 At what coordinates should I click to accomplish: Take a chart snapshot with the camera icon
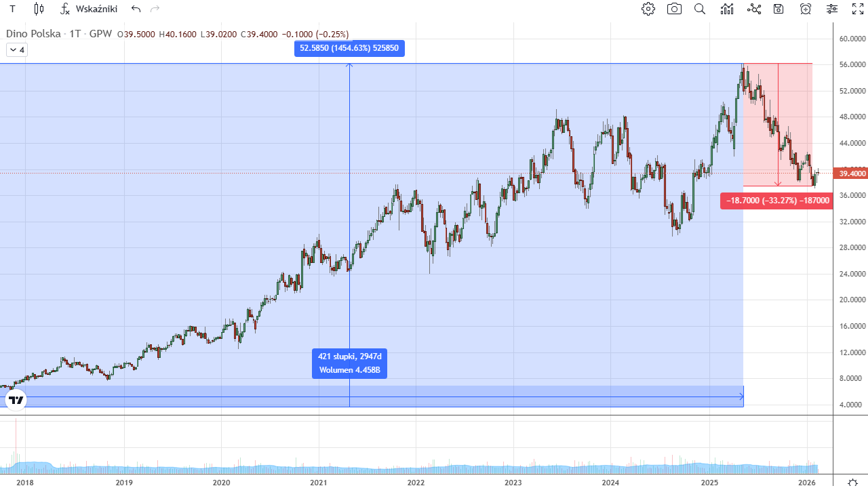(x=674, y=9)
